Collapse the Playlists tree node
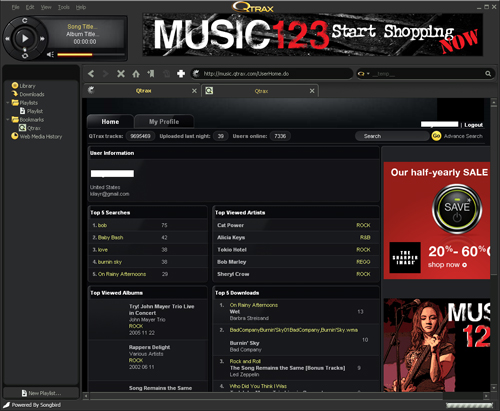Screen dimensions: 500x411 pos(7,103)
